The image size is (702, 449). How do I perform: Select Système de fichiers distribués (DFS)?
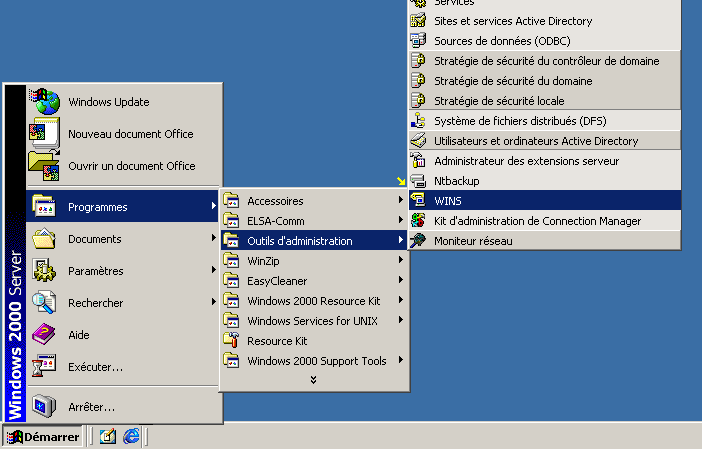tap(545, 121)
